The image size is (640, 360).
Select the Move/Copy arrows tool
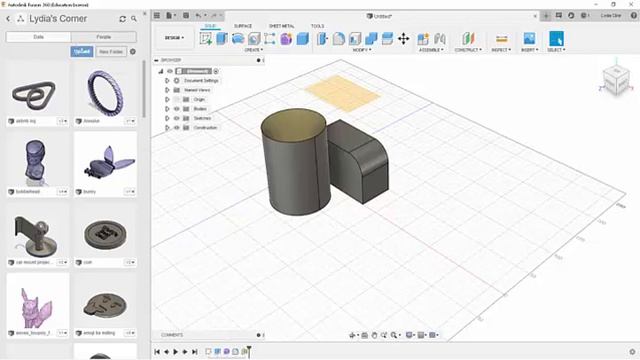[x=404, y=39]
